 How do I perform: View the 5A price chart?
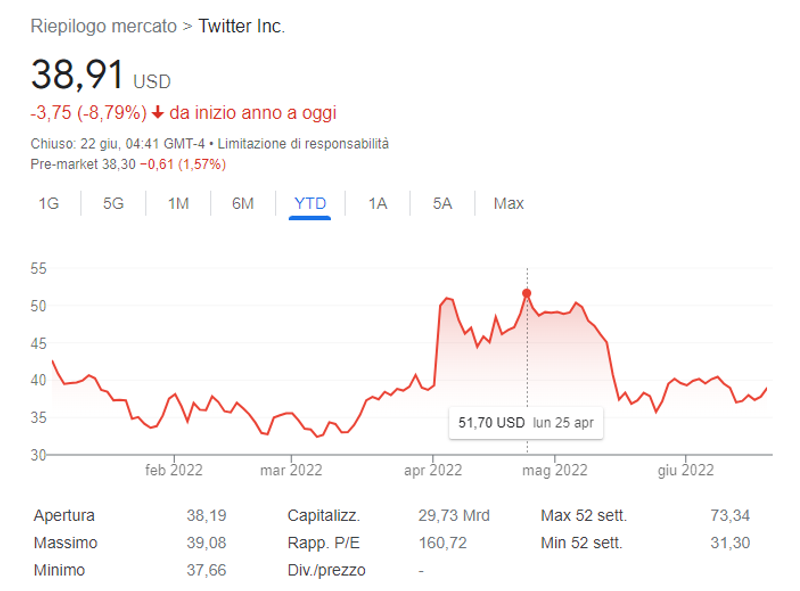[442, 203]
